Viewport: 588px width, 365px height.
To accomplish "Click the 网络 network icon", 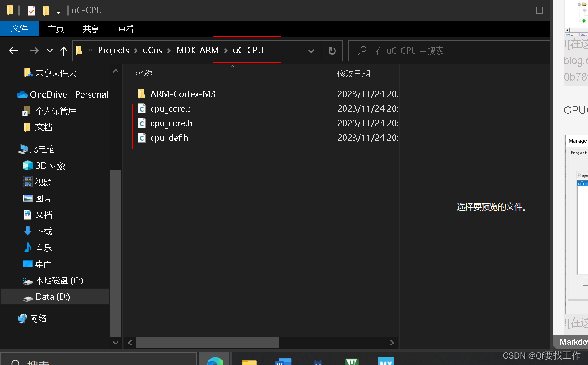I will tap(22, 319).
